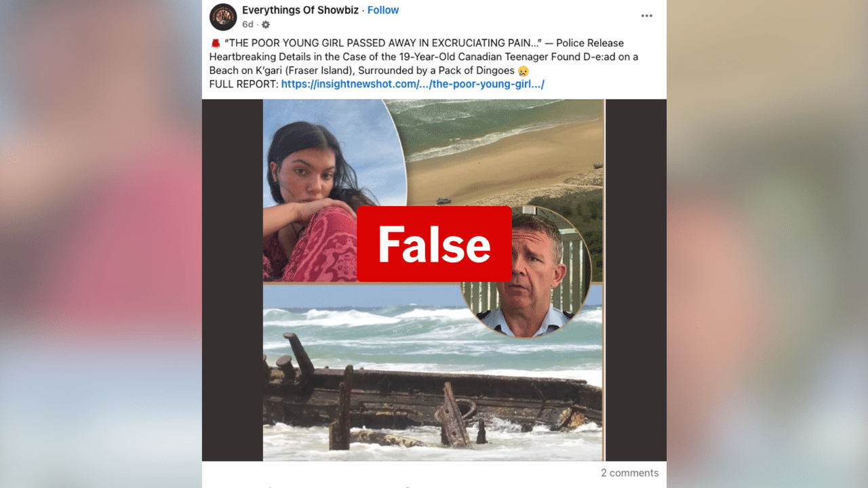View the 2 comments on the post

[x=629, y=473]
